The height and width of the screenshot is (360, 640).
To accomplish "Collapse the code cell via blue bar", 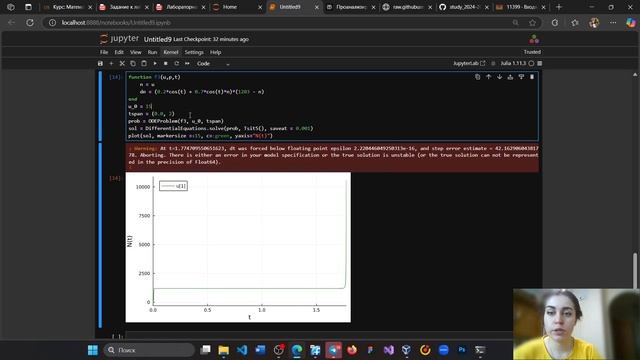I will [x=100, y=106].
